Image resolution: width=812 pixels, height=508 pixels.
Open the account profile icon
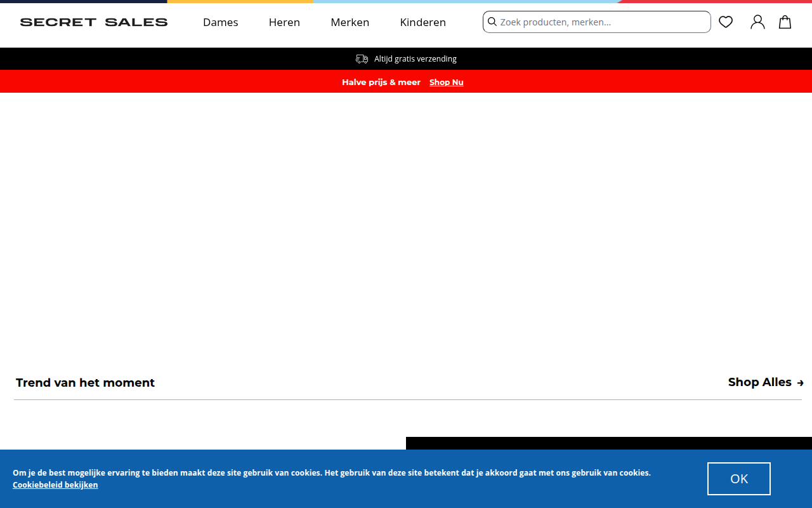757,22
